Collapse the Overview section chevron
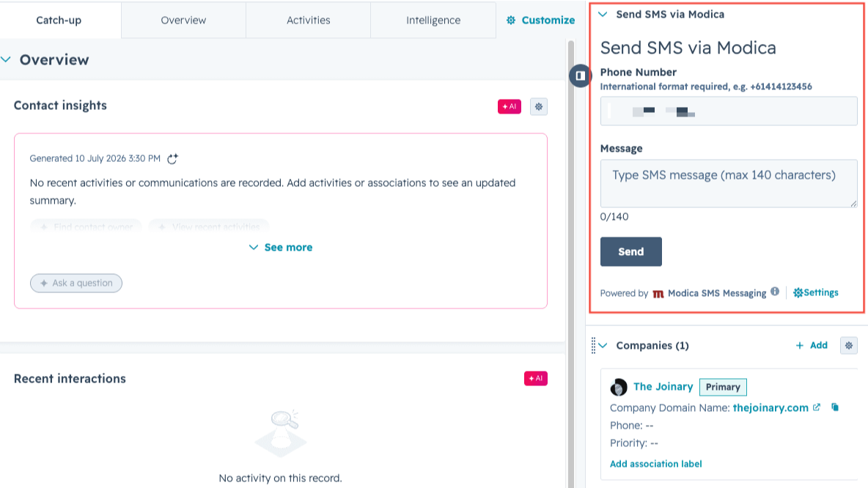Viewport: 868px width, 488px height. [6, 59]
